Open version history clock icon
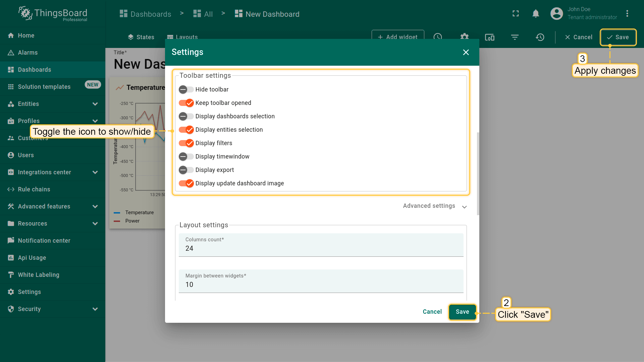The image size is (644, 362). pyautogui.click(x=540, y=37)
